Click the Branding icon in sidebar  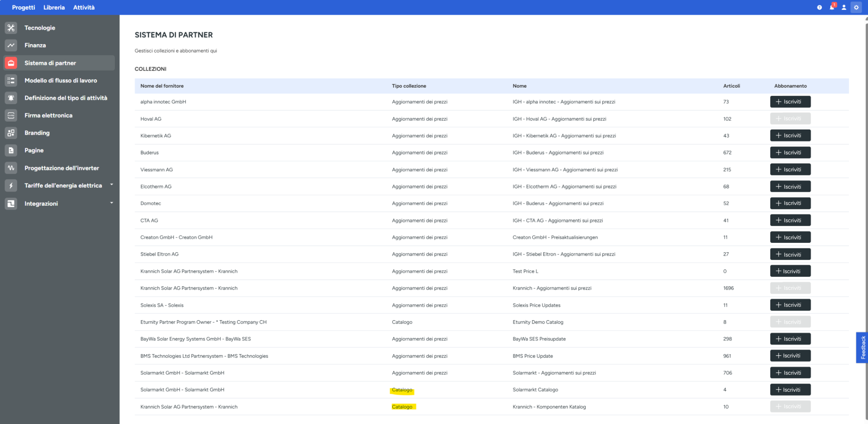[11, 133]
